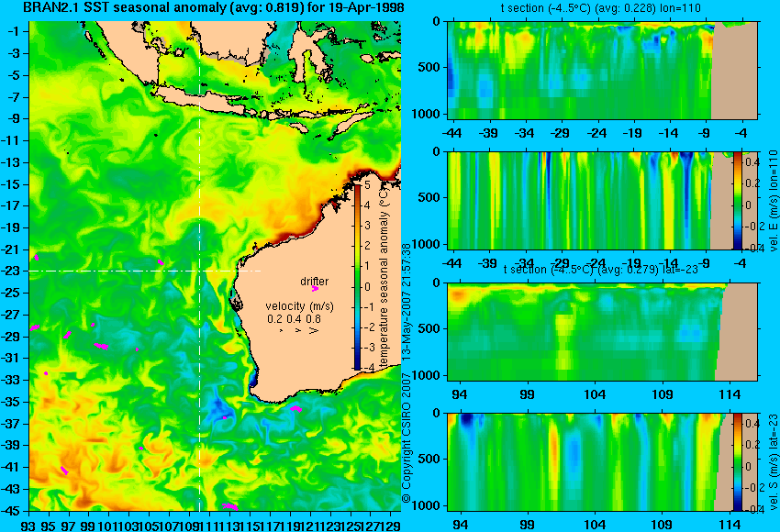Click the '0.2 0.4 0.8' velocity scale values

[x=294, y=318]
